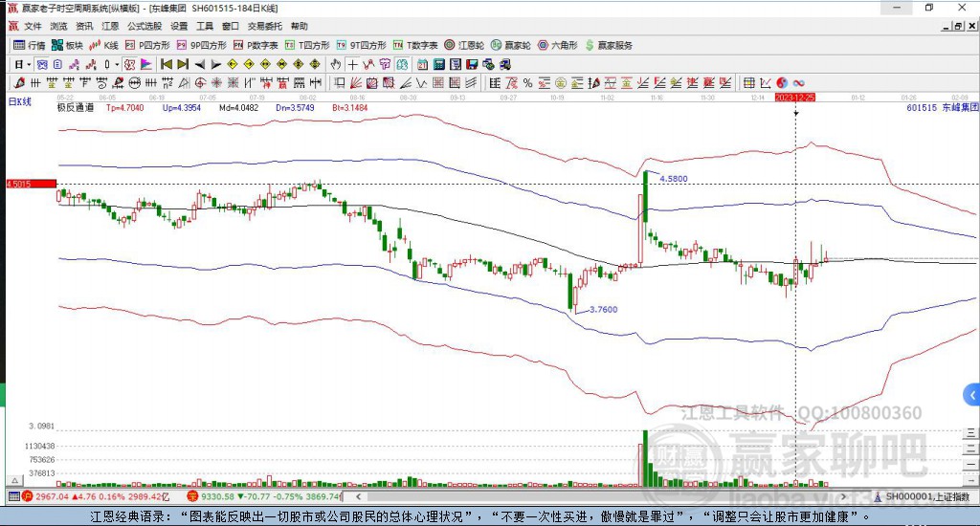Open the 江恩 menu
The height and width of the screenshot is (526, 980).
tap(110, 26)
